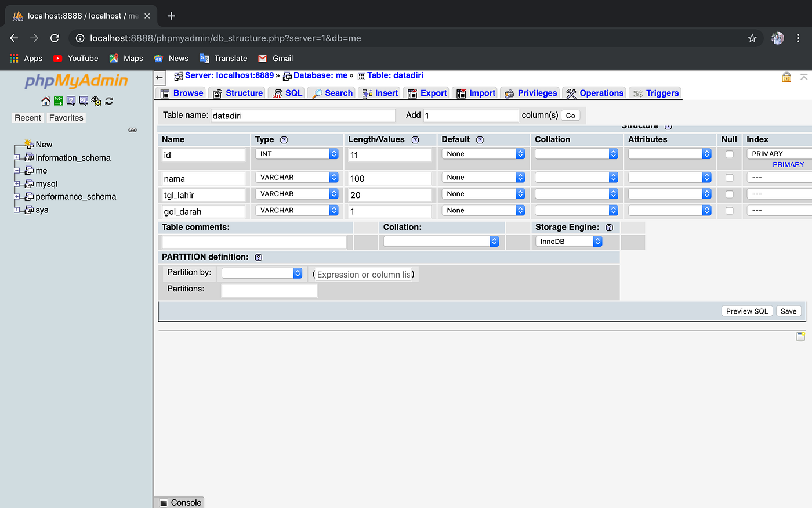Open the SQL query window icon
The image size is (812, 508).
click(84, 100)
